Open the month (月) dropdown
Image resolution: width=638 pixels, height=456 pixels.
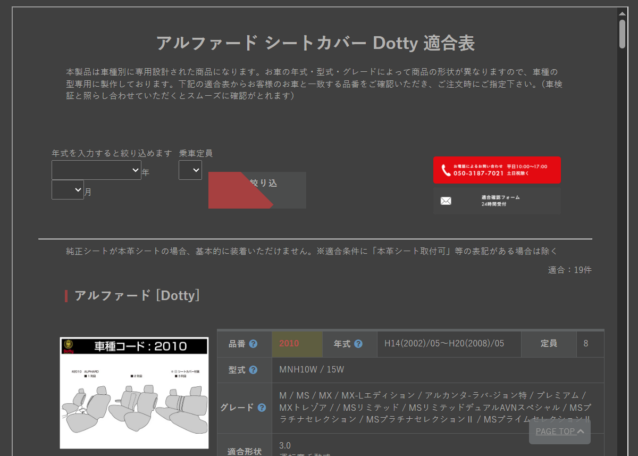tap(67, 190)
